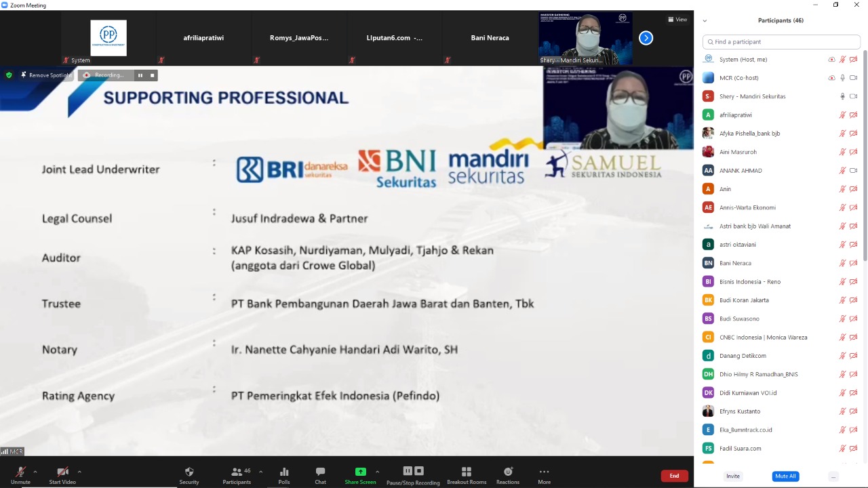Toggle ANANK AHMAD camera icon
This screenshot has height=488, width=868.
coord(854,171)
